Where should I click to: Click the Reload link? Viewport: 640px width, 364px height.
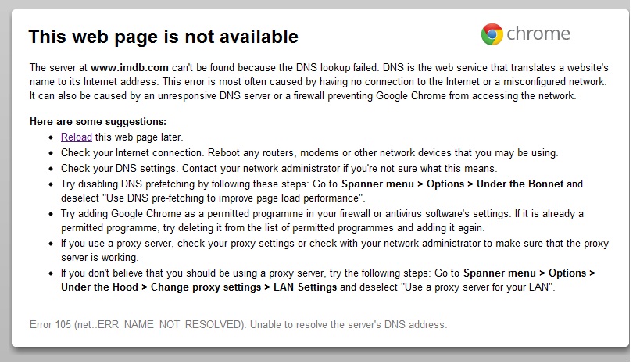point(76,137)
